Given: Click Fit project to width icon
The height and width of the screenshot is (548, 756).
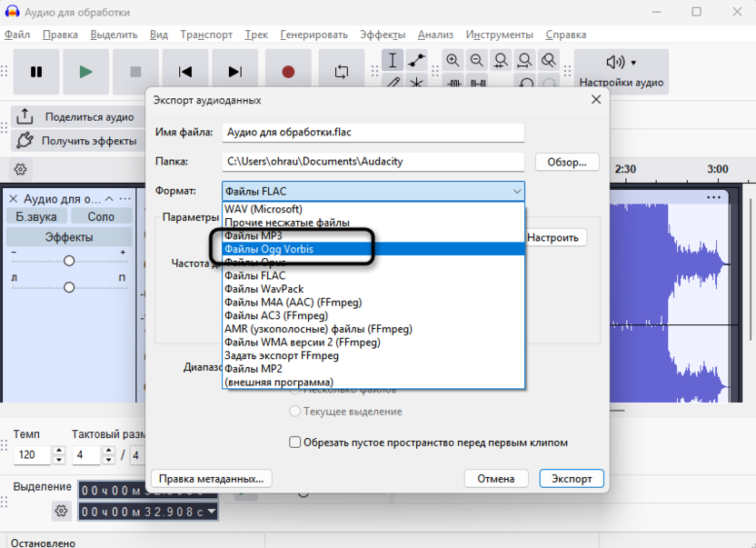Looking at the screenshot, I should 524,60.
